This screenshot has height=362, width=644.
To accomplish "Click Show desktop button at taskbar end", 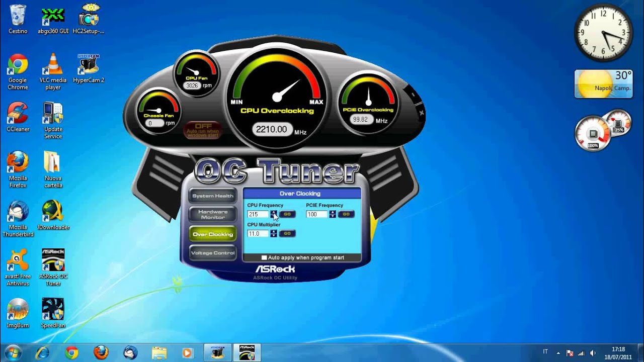I will click(640, 353).
